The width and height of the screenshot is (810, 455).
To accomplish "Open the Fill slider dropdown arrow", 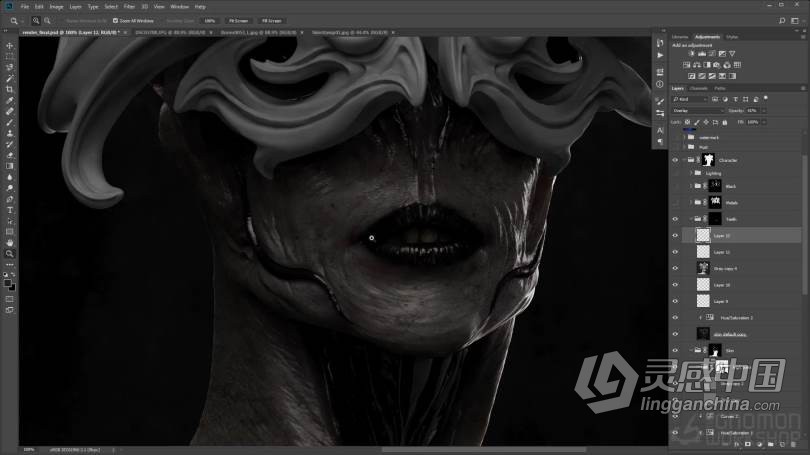I will 764,122.
